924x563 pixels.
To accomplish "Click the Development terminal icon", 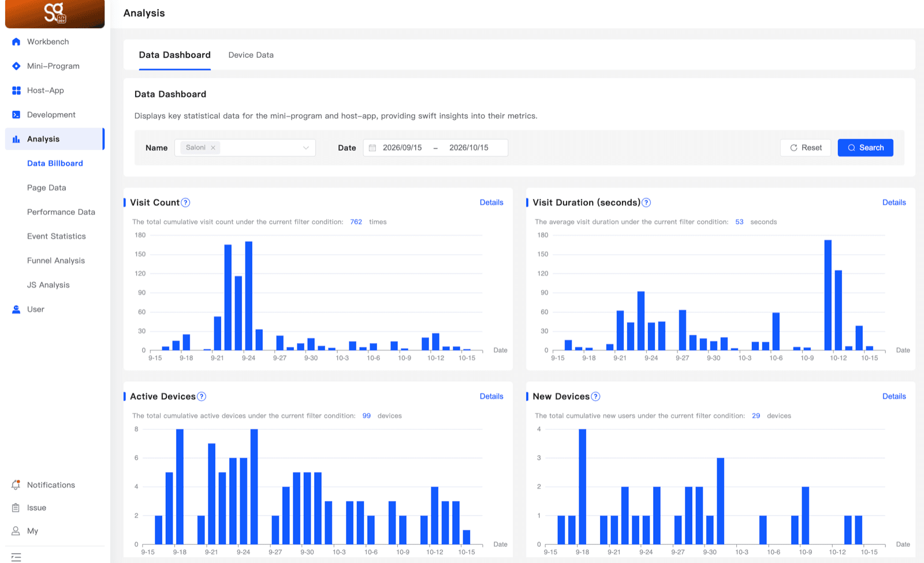I will [x=16, y=114].
